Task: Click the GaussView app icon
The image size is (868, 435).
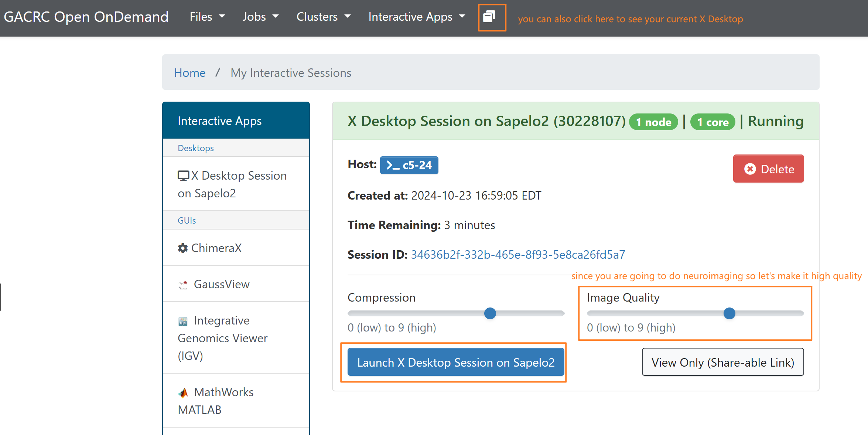Action: pyautogui.click(x=183, y=285)
